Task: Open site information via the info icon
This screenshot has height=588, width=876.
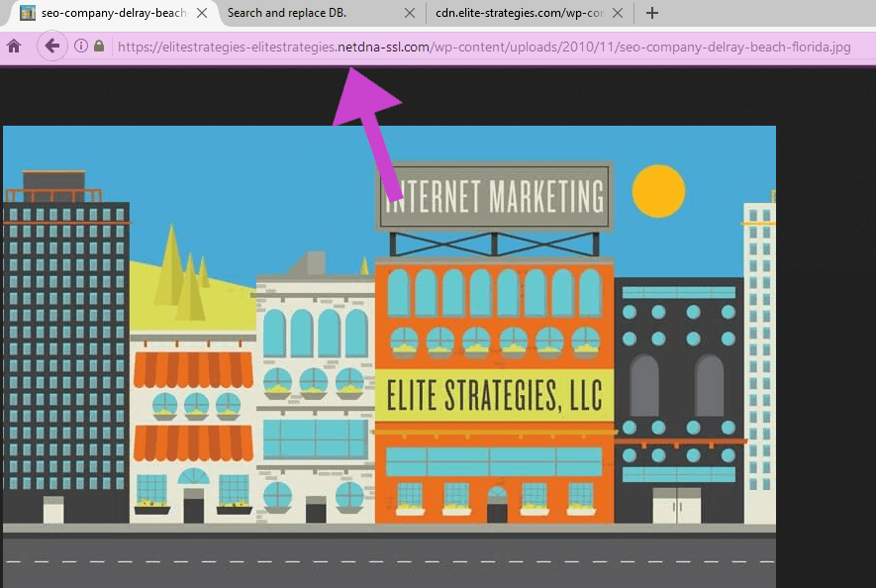Action: pyautogui.click(x=81, y=46)
